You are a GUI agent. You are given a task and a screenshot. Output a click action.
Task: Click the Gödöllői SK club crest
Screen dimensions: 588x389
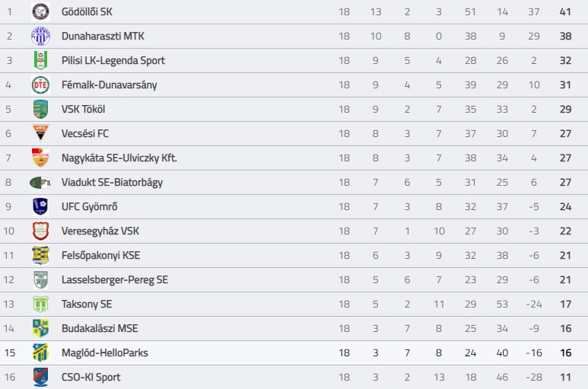[40, 11]
